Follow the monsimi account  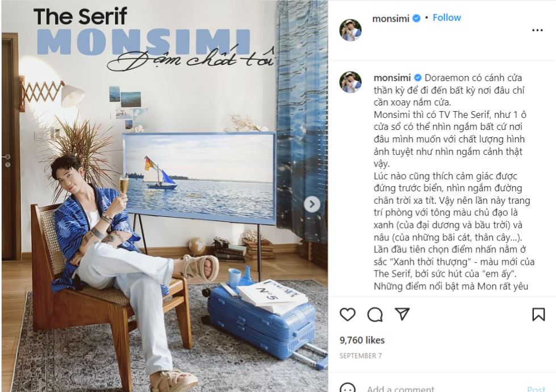pyautogui.click(x=446, y=18)
